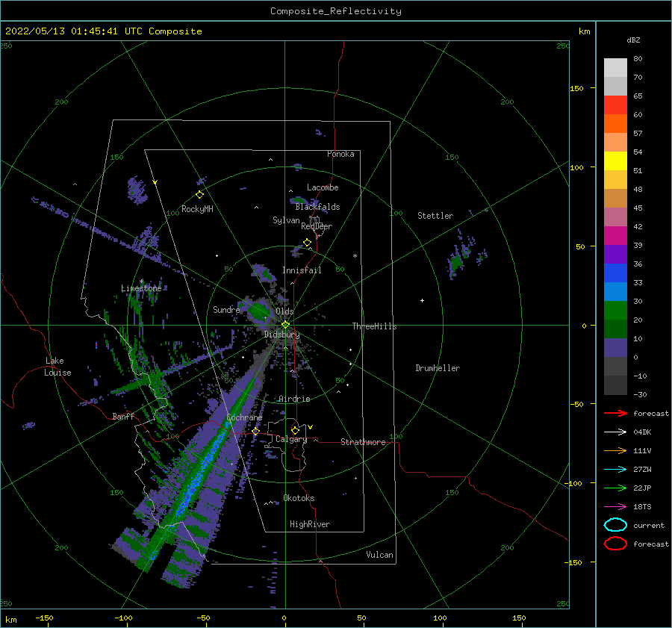Screen dimensions: 672x628
Task: Pick the light blue 30-33 dBZ swatch
Action: (615, 291)
